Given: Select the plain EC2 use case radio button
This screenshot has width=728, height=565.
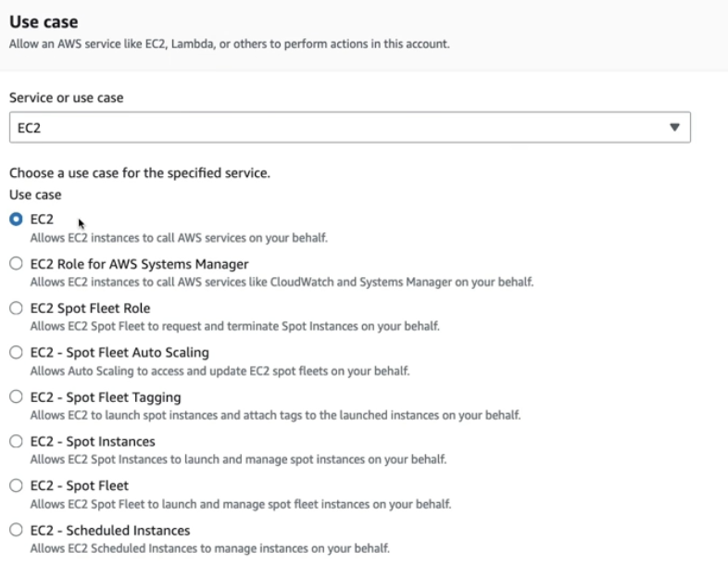Looking at the screenshot, I should (x=15, y=220).
